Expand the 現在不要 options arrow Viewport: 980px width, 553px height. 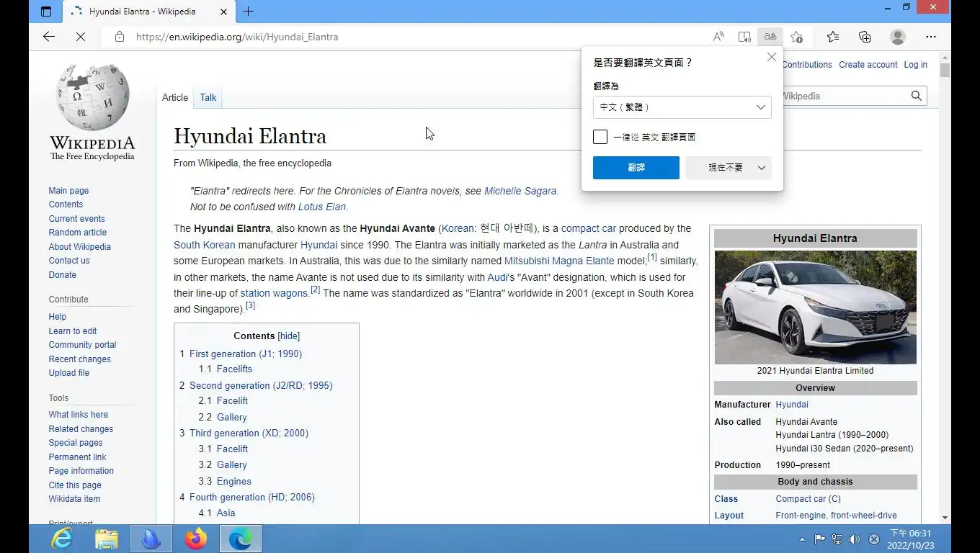pos(762,168)
